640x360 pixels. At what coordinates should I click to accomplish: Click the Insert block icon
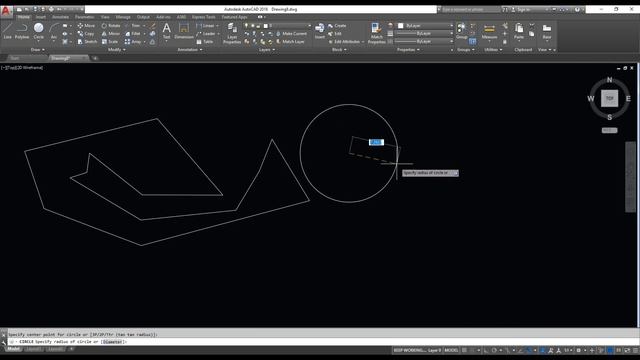320,31
